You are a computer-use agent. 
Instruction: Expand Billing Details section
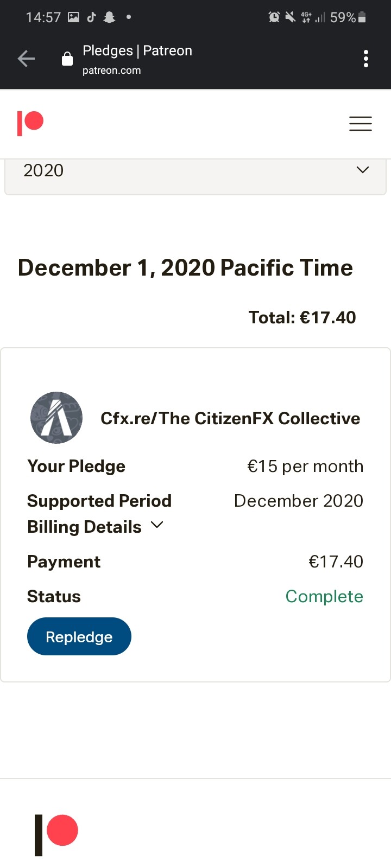96,526
